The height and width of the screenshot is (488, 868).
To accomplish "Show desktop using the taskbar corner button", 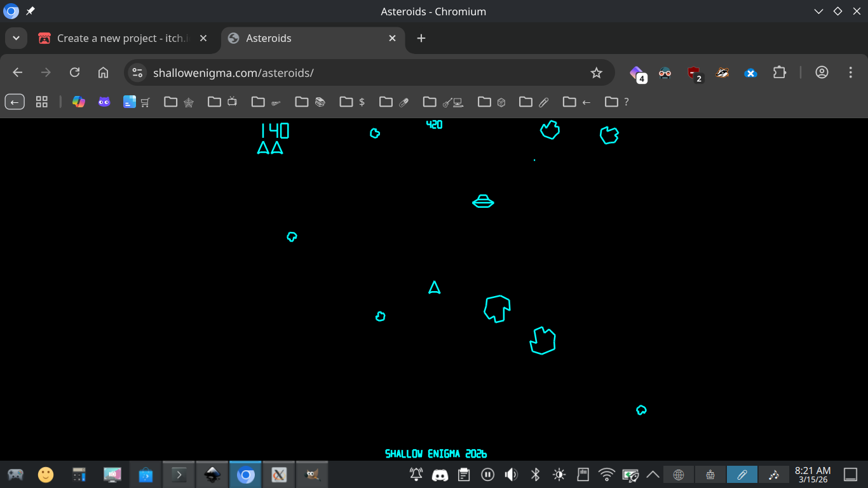I will point(850,475).
